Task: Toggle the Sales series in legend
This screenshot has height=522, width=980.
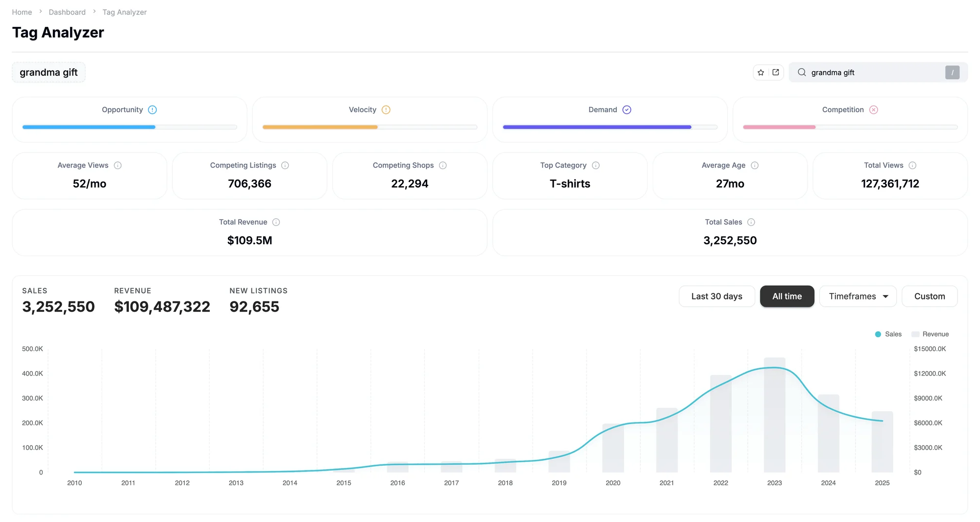Action: click(888, 334)
